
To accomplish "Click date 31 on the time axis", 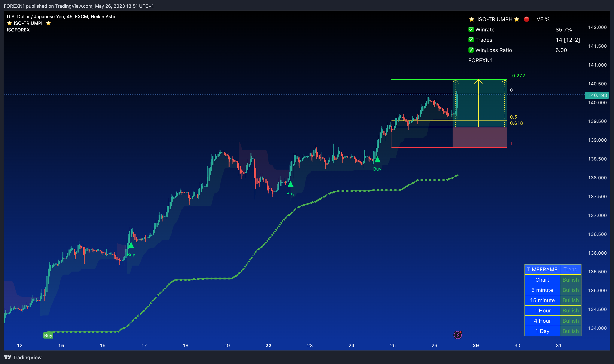I will point(559,346).
